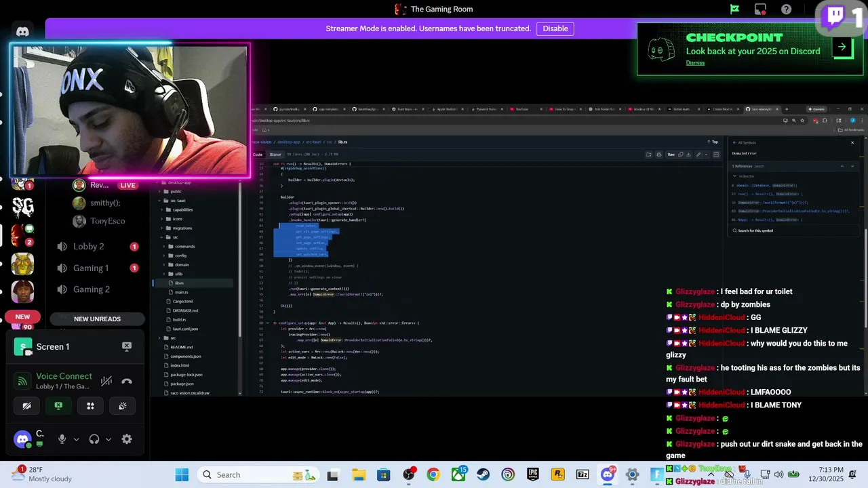Image resolution: width=868 pixels, height=488 pixels.
Task: Select user smithy(); in the voice channel
Action: [x=105, y=203]
